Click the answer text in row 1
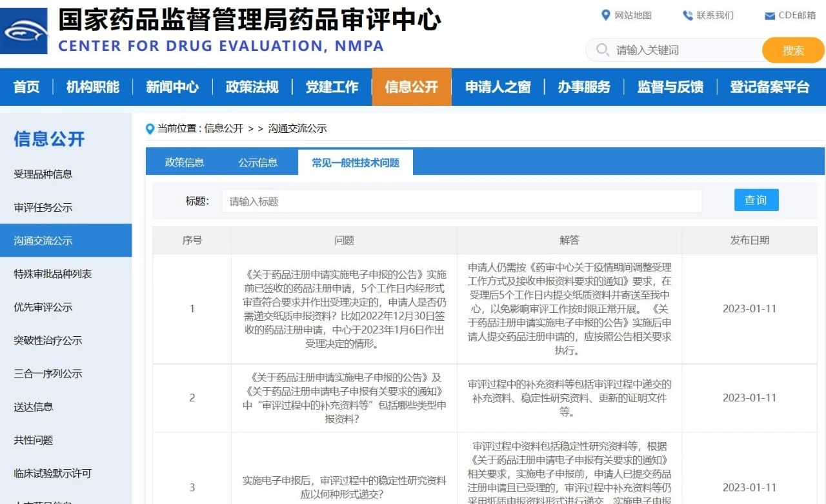This screenshot has width=826, height=504. pos(569,308)
